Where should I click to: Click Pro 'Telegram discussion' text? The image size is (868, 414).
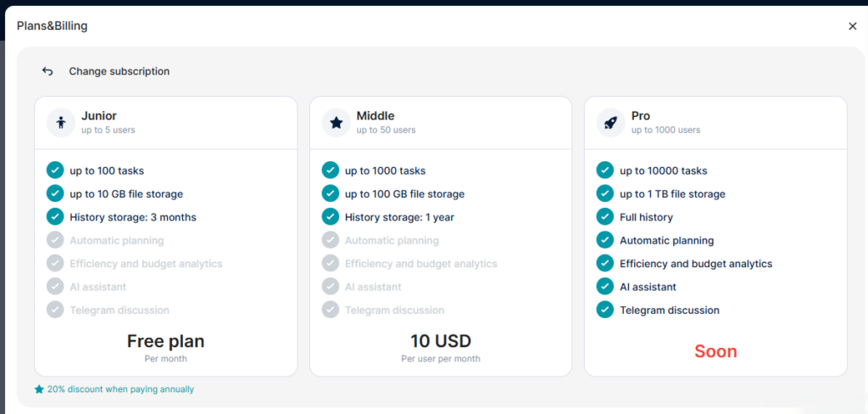[670, 310]
